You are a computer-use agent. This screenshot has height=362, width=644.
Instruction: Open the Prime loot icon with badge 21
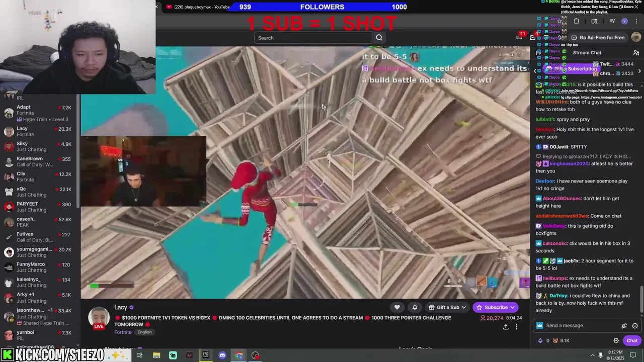click(520, 37)
